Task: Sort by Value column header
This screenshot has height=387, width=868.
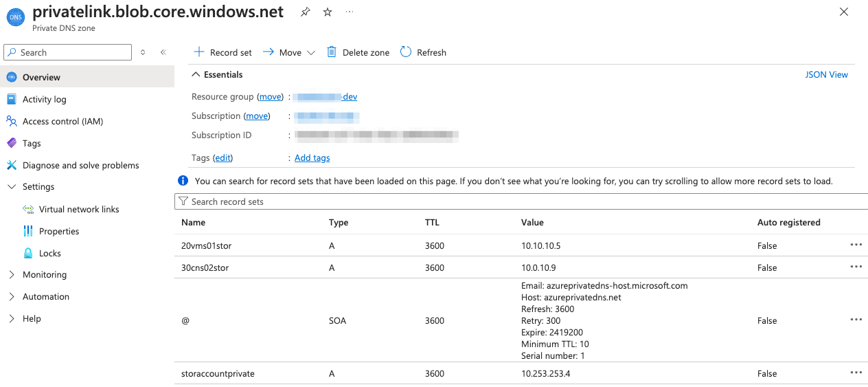Action: tap(532, 222)
